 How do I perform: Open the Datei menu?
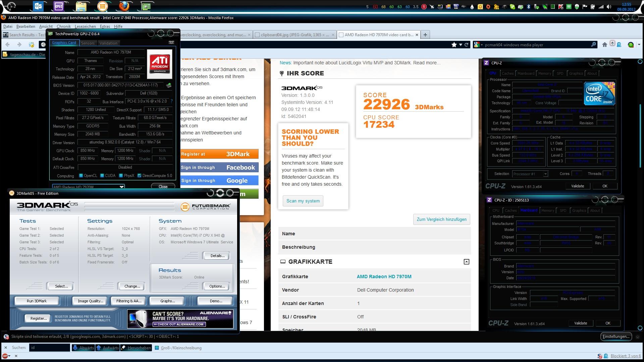(x=8, y=26)
